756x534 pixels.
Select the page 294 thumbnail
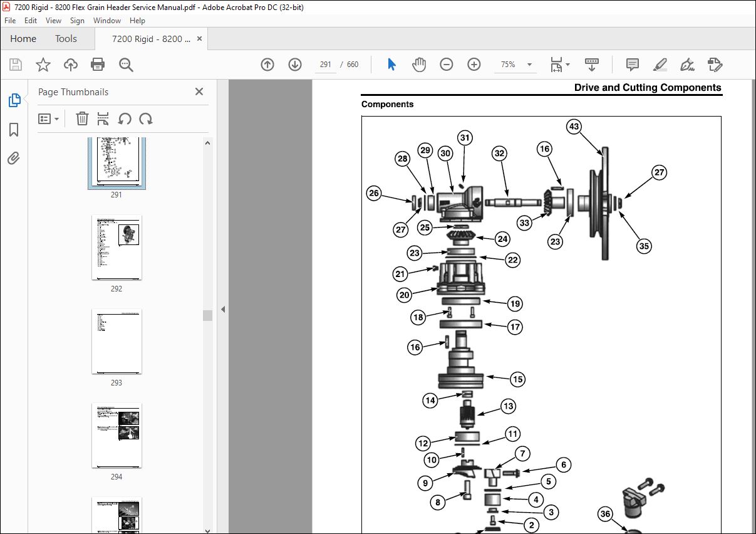pos(117,435)
